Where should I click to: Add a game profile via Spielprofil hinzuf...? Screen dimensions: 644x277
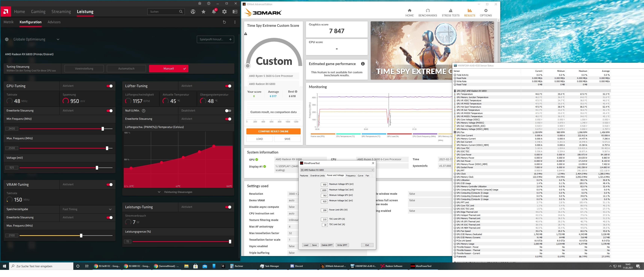pos(215,39)
